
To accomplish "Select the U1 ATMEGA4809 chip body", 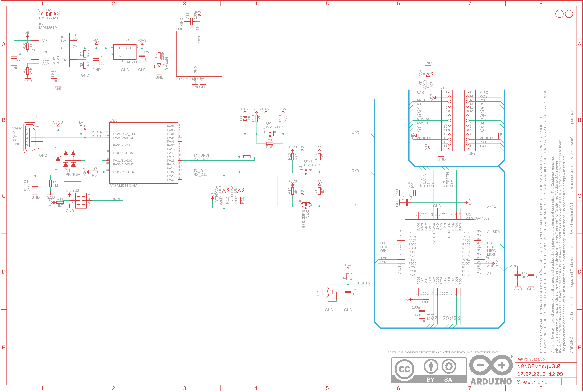I will (439, 254).
